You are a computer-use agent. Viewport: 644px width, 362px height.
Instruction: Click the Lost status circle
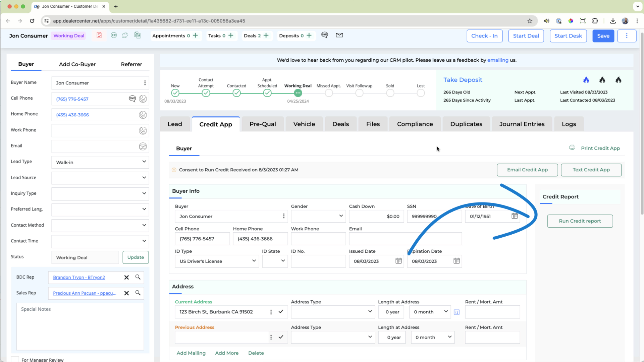pos(421,93)
